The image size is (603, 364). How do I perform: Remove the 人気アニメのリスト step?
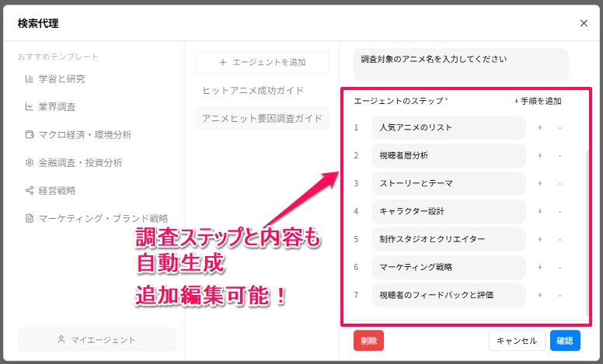(x=559, y=127)
